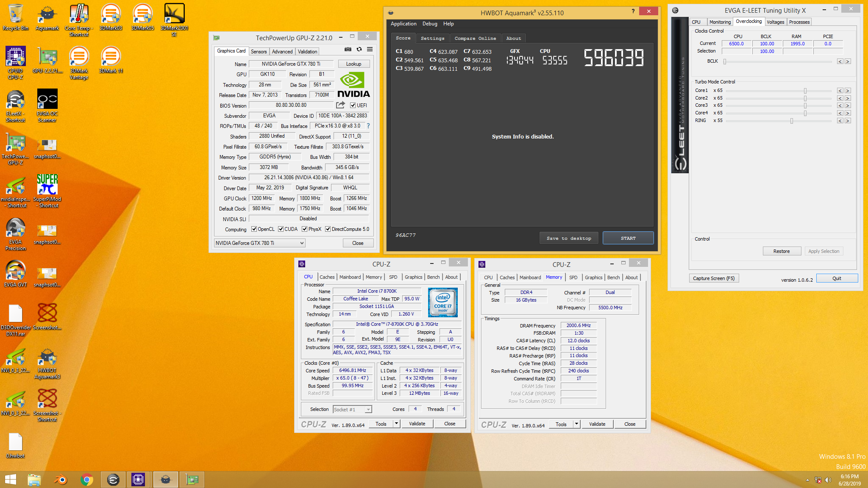Toggle the OpenCL checkbox in GPU-Z
The image size is (868, 488).
point(254,229)
